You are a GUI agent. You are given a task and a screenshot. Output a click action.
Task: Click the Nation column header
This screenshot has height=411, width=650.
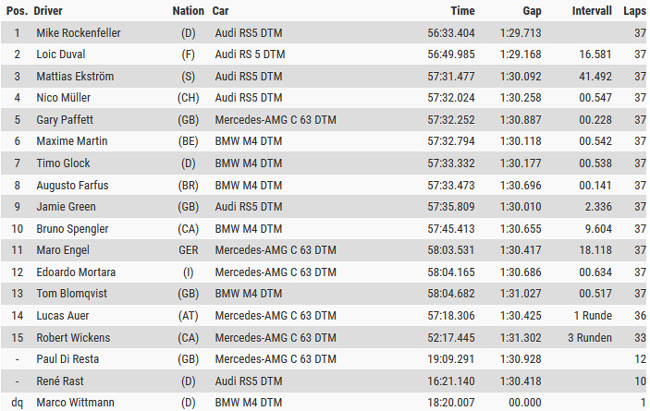pyautogui.click(x=187, y=10)
